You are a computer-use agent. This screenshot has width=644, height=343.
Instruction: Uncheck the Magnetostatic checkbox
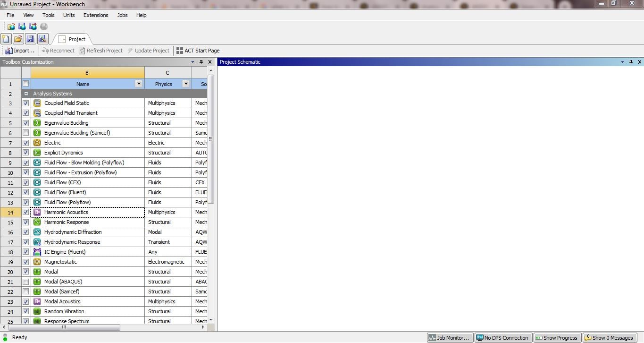coord(26,262)
